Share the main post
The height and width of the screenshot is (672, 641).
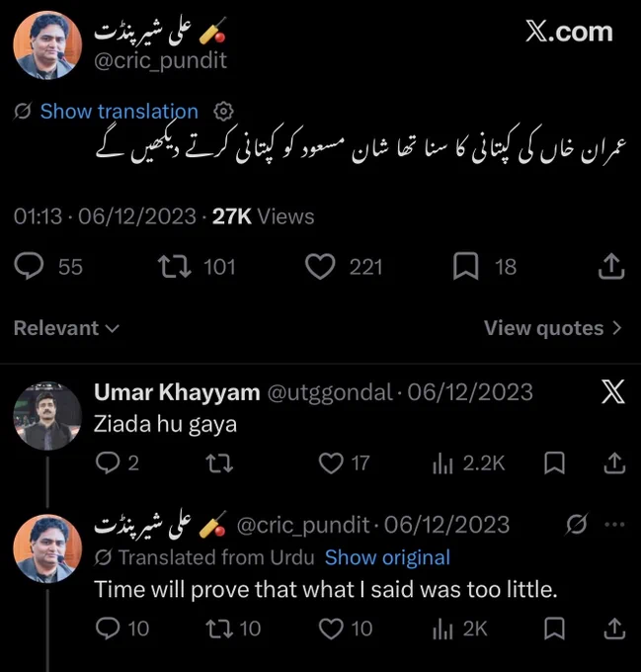[611, 266]
